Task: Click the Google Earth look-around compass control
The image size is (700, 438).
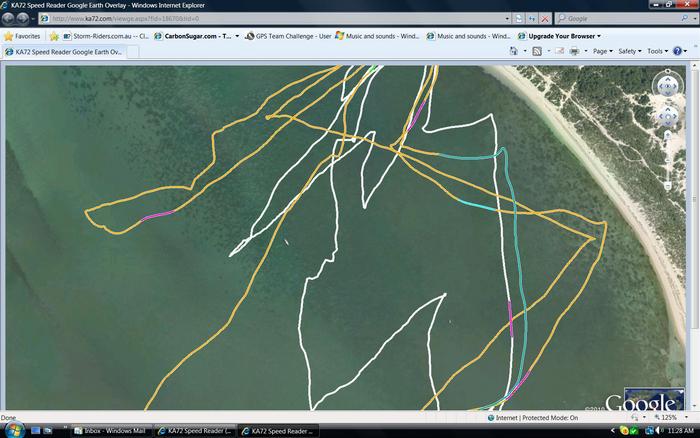Action: (666, 88)
